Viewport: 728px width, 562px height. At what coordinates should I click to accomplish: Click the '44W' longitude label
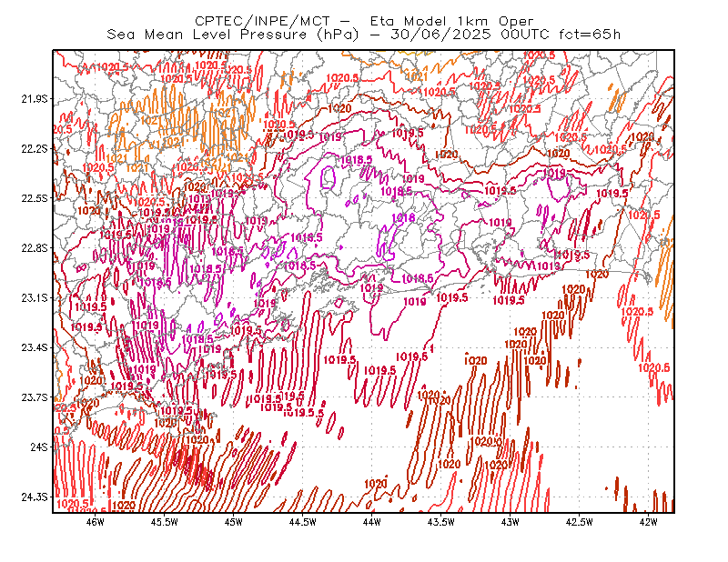(x=371, y=522)
